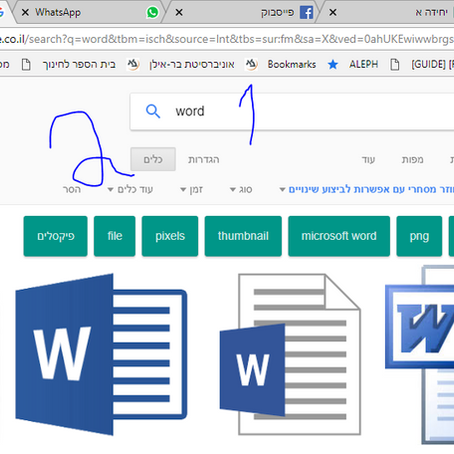The width and height of the screenshot is (454, 454).
Task: Click the כלים tools button
Action: [153, 159]
